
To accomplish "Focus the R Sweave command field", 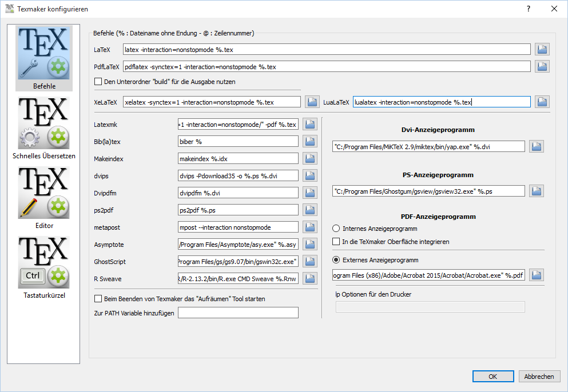I will pos(238,279).
